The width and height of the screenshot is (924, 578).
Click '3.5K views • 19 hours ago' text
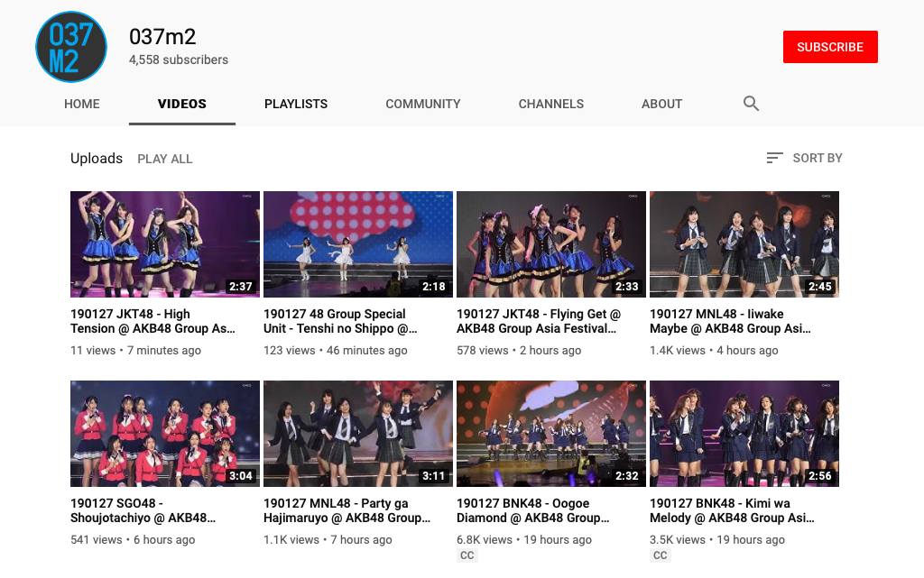tap(717, 540)
